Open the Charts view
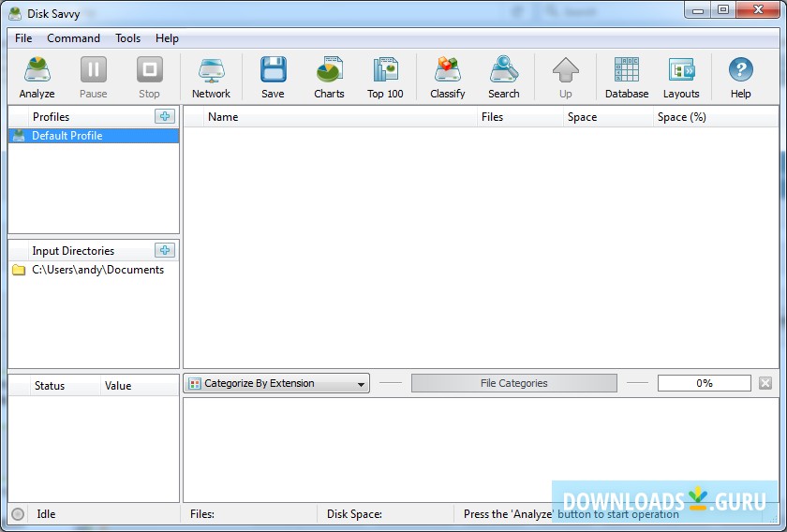The width and height of the screenshot is (787, 532). (329, 78)
